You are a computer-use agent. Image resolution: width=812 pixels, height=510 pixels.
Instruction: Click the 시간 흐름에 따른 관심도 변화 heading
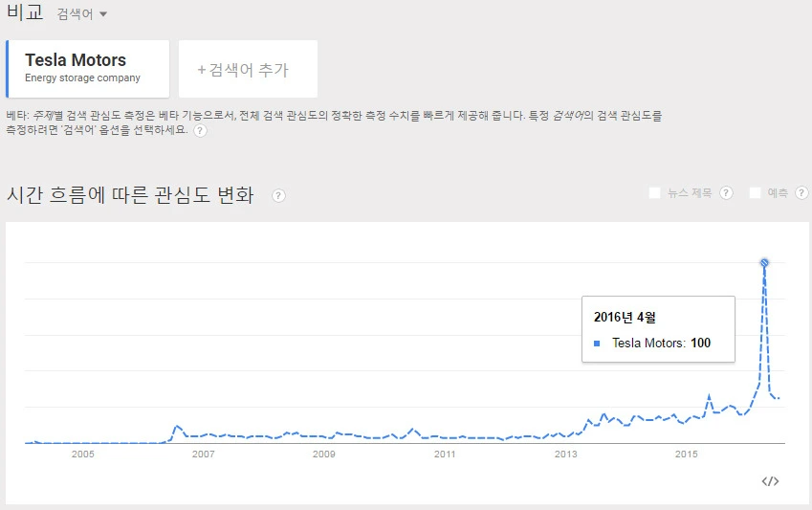coord(130,195)
